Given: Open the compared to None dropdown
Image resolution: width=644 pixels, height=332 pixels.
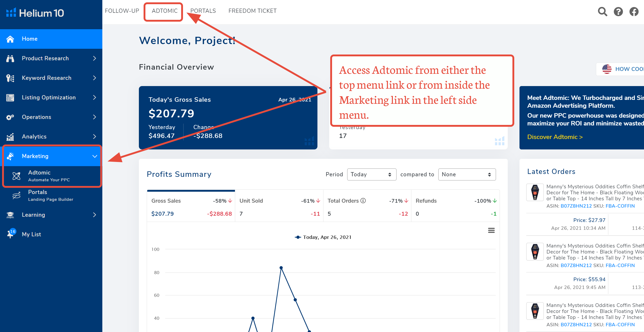Looking at the screenshot, I should pyautogui.click(x=467, y=174).
